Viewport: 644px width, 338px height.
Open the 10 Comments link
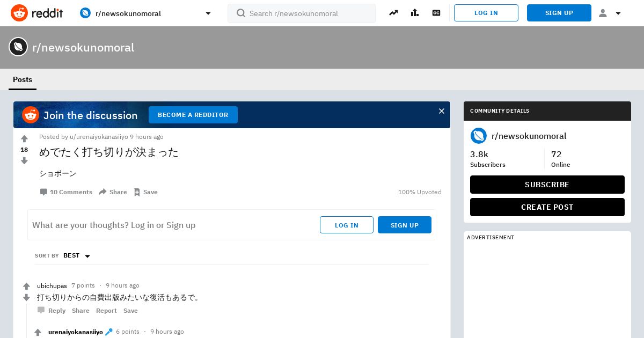pos(66,192)
